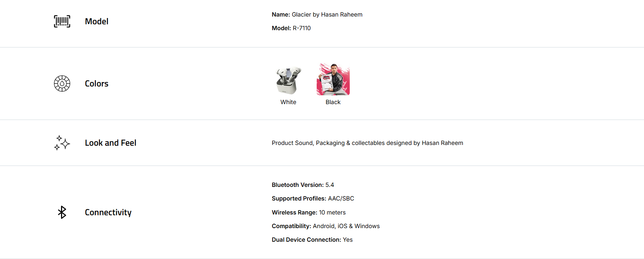Click the Model section heading

[x=97, y=21]
